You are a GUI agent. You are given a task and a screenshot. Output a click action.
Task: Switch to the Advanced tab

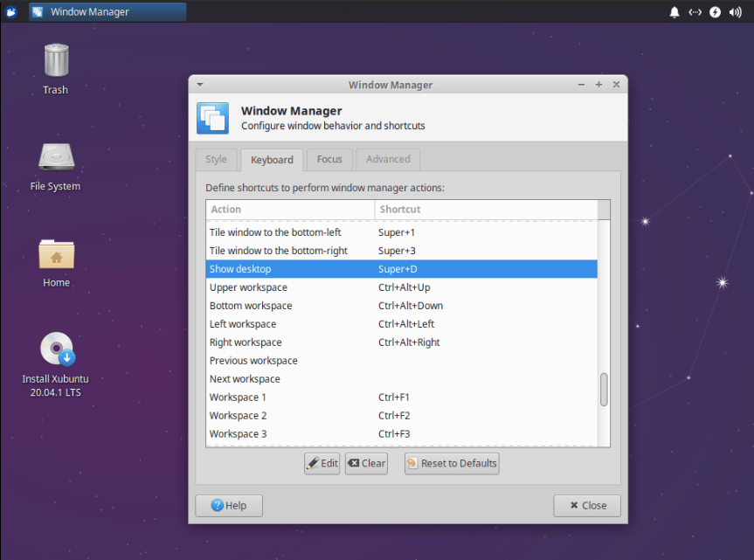pyautogui.click(x=387, y=159)
